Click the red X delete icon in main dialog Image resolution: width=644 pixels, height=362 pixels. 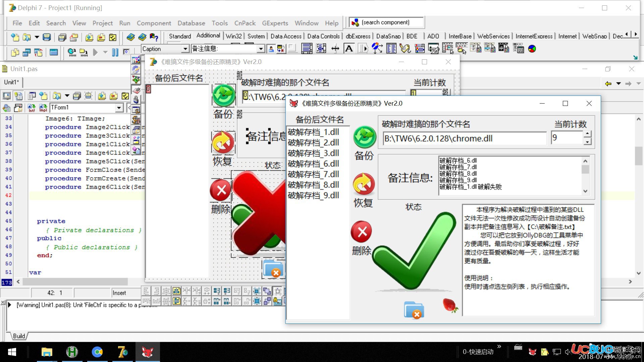[x=362, y=231]
